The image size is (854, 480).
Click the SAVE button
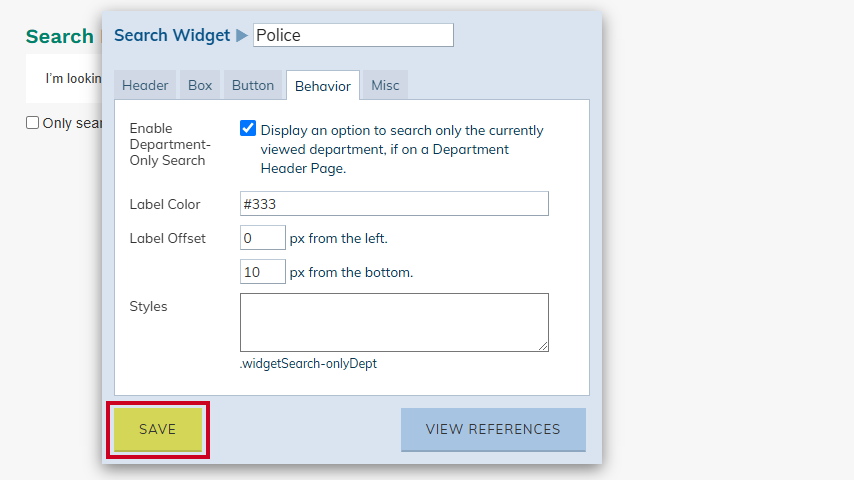coord(158,429)
